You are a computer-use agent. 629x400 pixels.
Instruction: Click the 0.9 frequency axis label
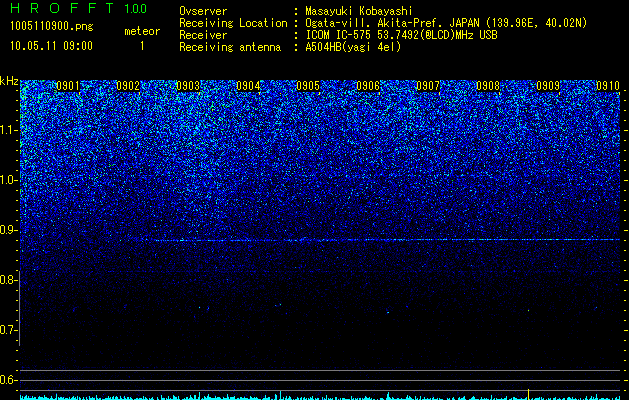(7, 230)
